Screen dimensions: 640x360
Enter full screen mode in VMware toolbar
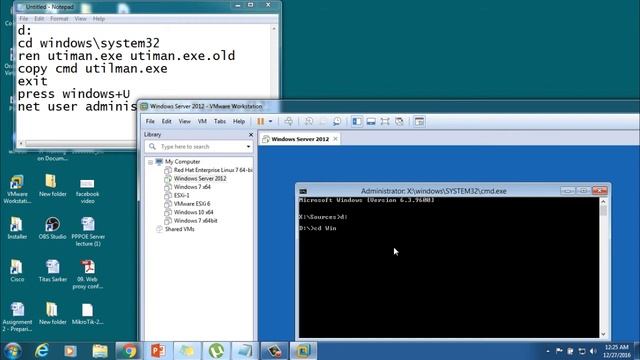[x=385, y=121]
